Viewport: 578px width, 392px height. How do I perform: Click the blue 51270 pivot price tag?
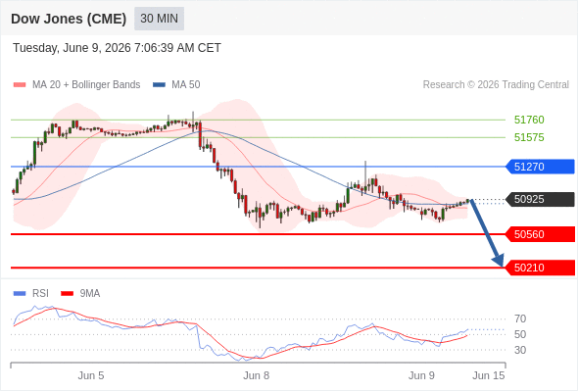point(540,167)
